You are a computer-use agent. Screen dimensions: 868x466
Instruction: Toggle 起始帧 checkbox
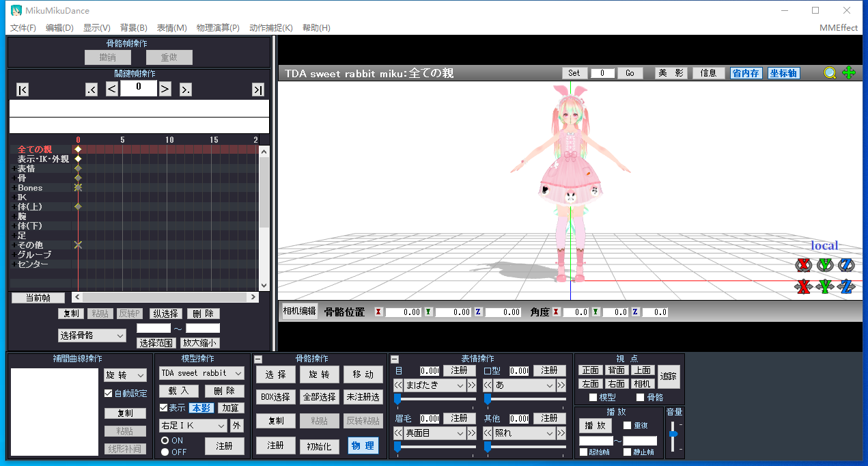coord(584,452)
